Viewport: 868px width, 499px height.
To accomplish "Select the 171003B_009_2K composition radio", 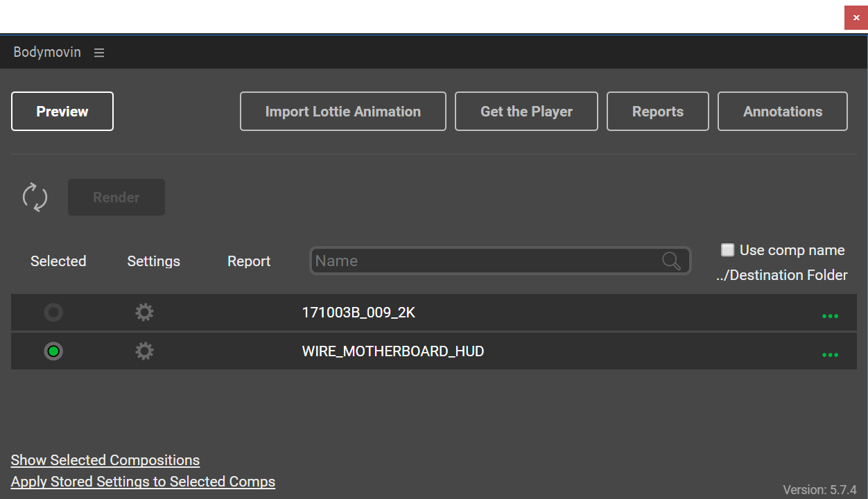I will [x=53, y=313].
